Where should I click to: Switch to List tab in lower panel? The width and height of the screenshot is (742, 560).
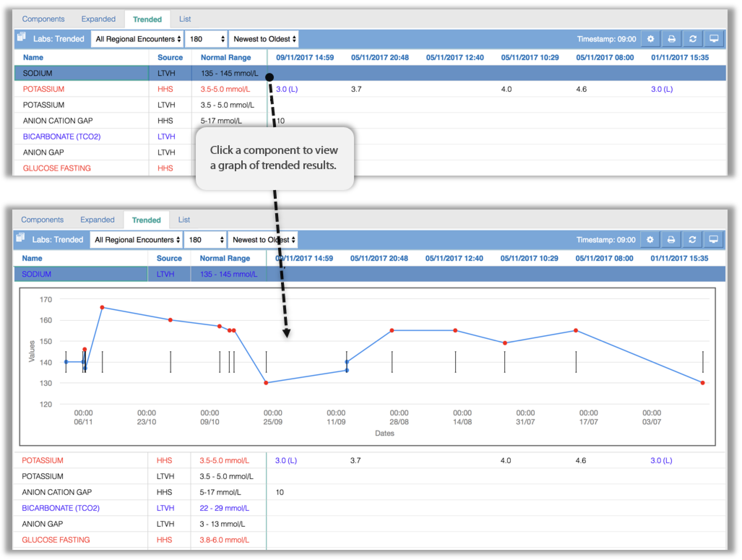pyautogui.click(x=184, y=220)
